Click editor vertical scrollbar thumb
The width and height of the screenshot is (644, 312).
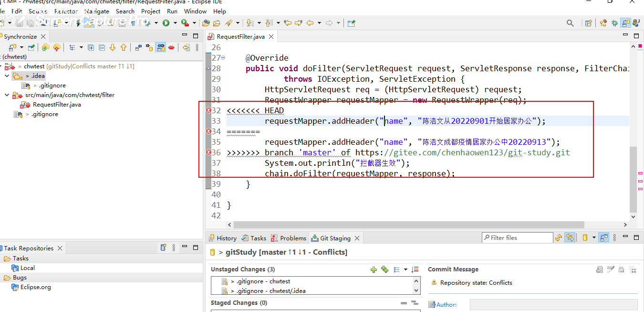point(633,179)
